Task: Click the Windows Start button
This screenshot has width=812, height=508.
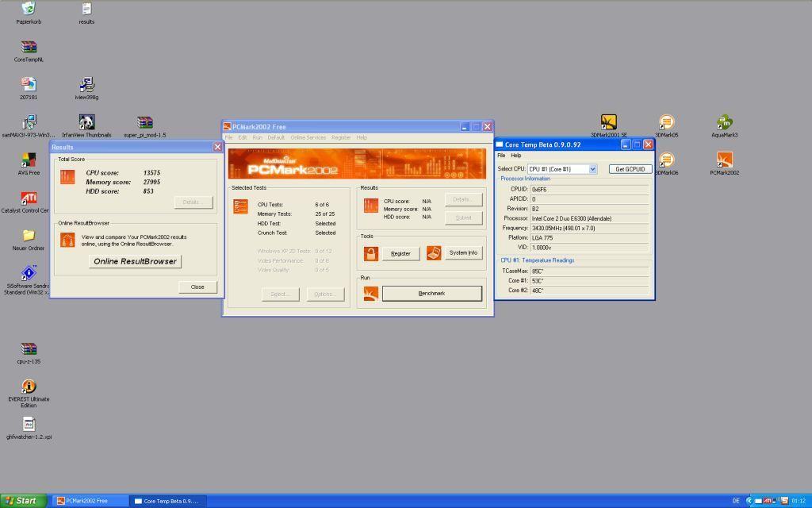Action: coord(22,501)
